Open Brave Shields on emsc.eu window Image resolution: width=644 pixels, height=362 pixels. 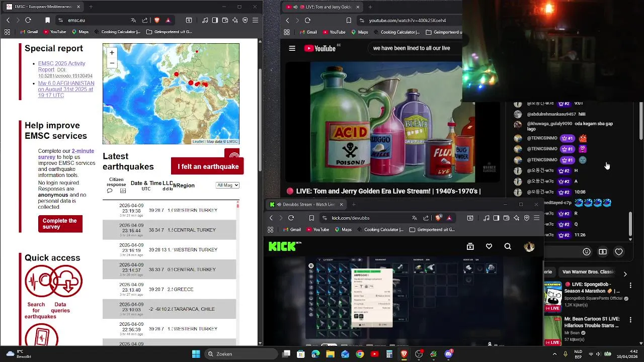(157, 20)
